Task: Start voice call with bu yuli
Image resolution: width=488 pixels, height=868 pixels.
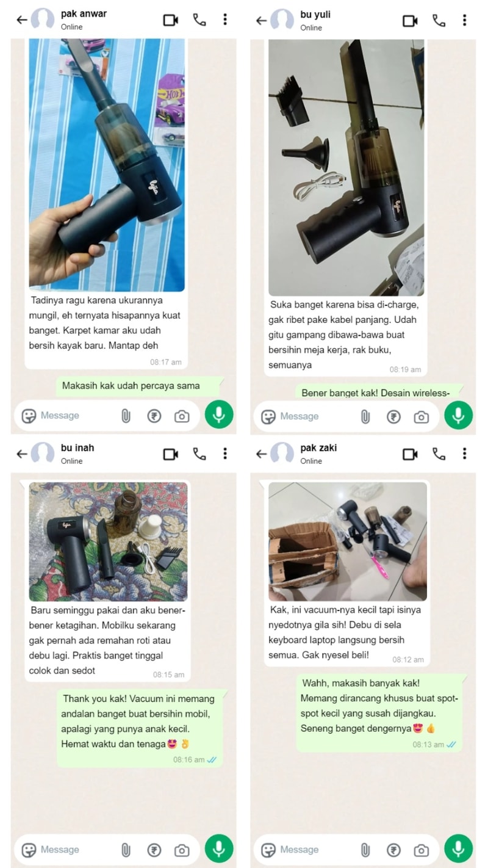Action: [439, 20]
